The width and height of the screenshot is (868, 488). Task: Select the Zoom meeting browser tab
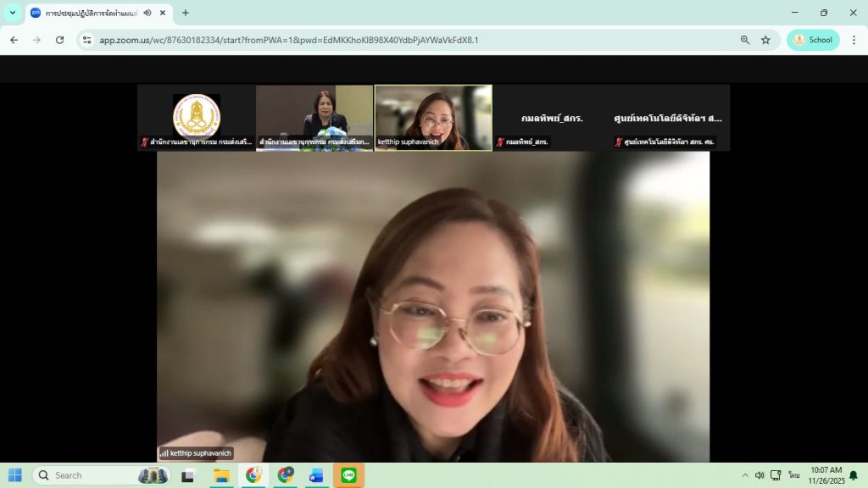85,13
